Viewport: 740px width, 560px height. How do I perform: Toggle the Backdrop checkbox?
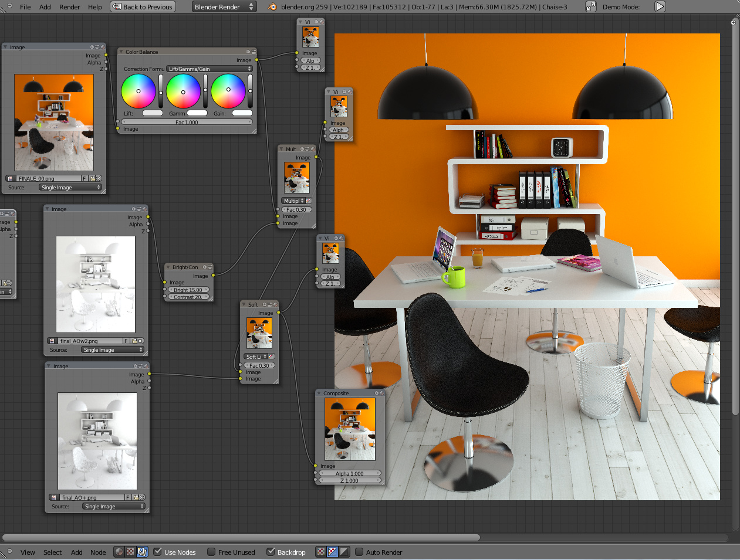point(271,552)
